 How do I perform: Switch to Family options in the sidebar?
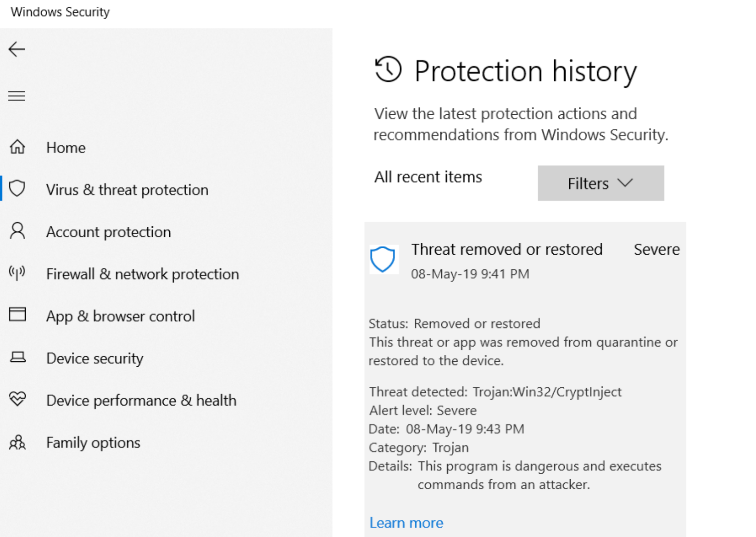[x=93, y=442]
